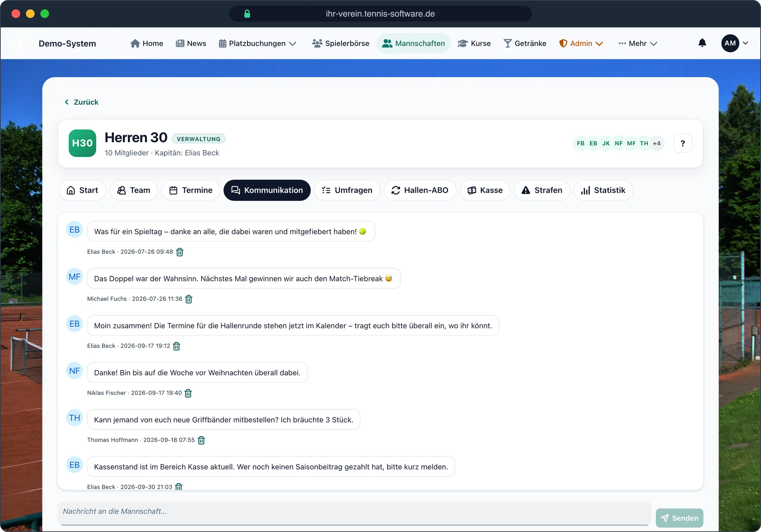
Task: Show the +4 additional members
Action: click(657, 143)
